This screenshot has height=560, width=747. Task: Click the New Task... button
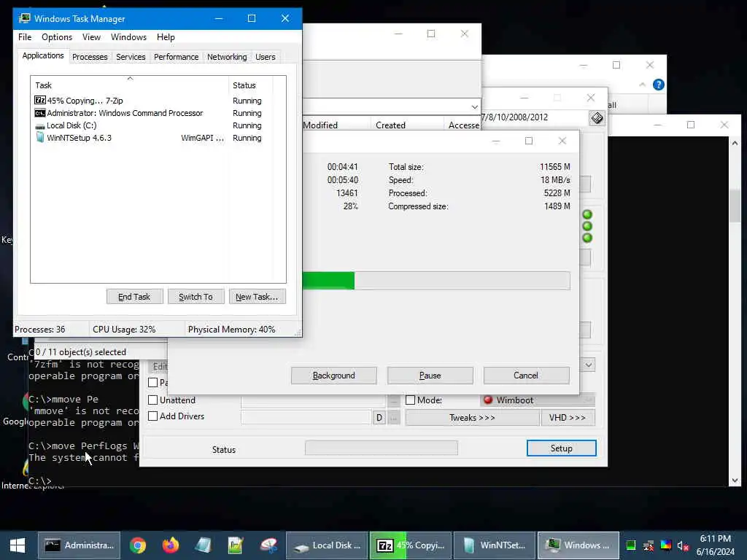point(257,297)
